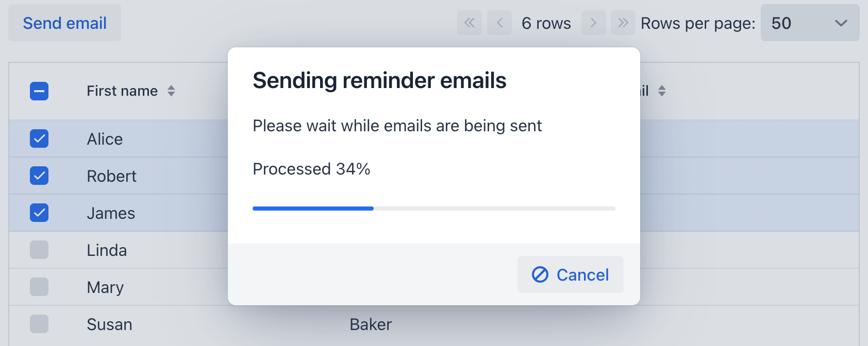Check Linda's row checkbox
Image resolution: width=868 pixels, height=346 pixels.
39,250
